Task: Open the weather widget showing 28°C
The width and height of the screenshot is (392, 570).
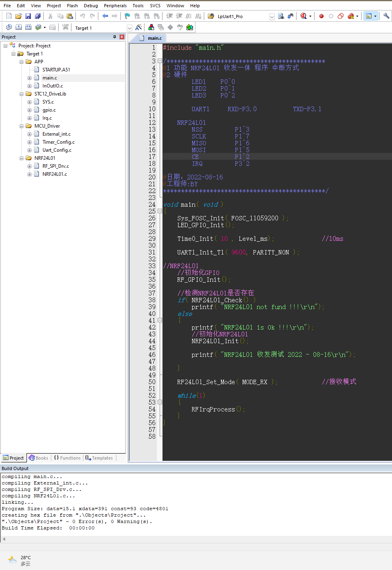Action: pos(20,560)
